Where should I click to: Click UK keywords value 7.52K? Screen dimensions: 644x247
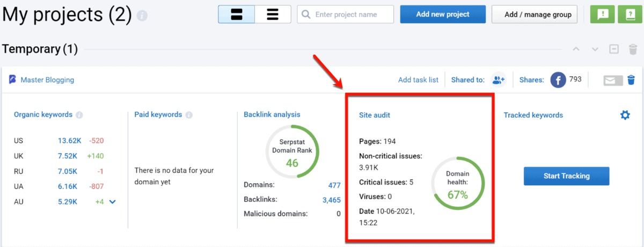pyautogui.click(x=68, y=156)
